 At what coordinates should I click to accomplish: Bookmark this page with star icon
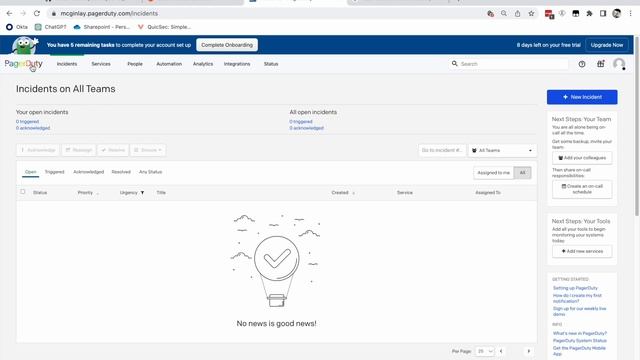[x=531, y=13]
